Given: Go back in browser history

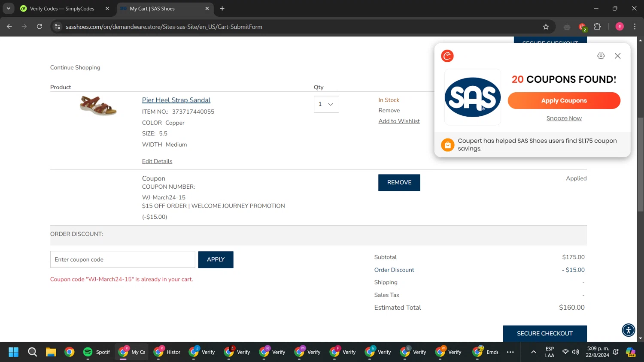Looking at the screenshot, I should click(9, 27).
